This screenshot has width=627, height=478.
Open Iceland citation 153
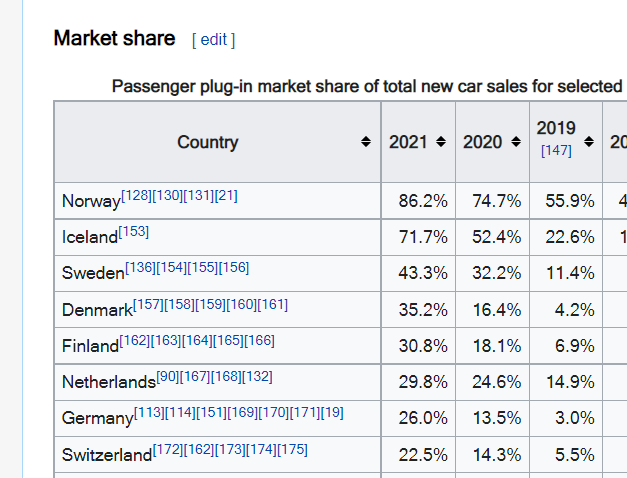[134, 232]
